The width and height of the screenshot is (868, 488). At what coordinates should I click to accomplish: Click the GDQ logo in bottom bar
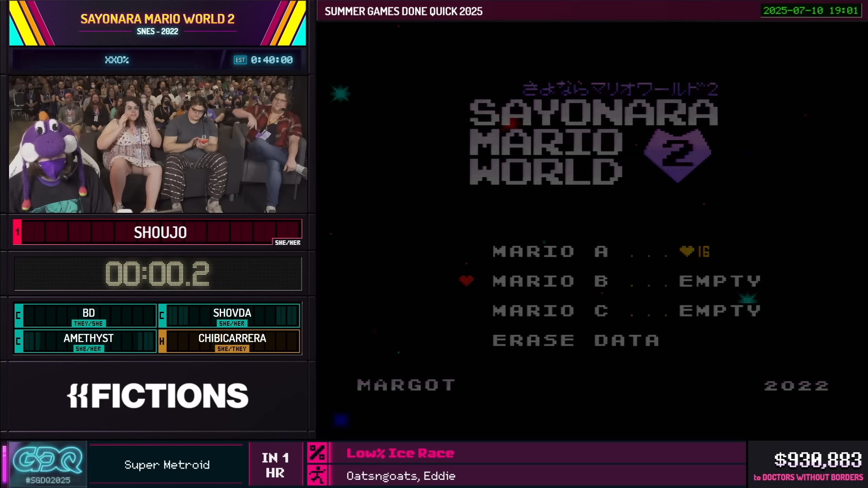tap(47, 461)
